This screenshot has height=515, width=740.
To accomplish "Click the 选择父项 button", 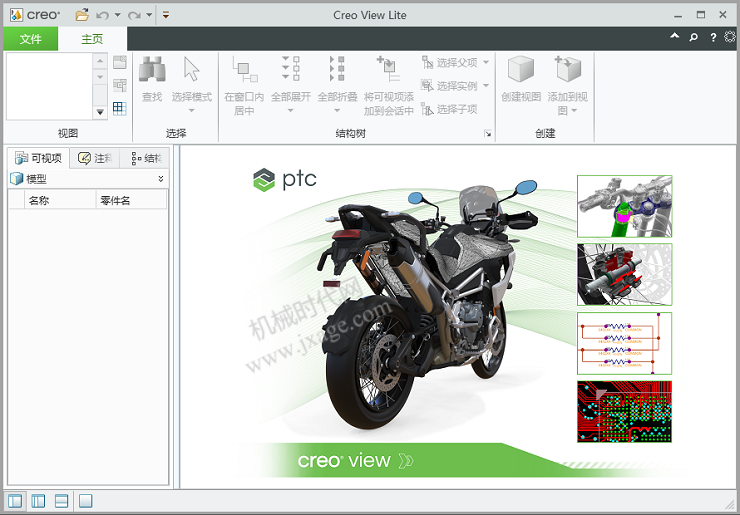I will tap(450, 62).
